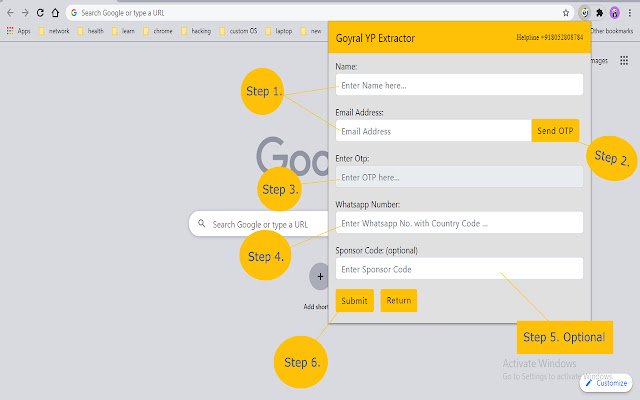The image size is (640, 400).
Task: Click the Enter OTP here field
Action: click(459, 177)
